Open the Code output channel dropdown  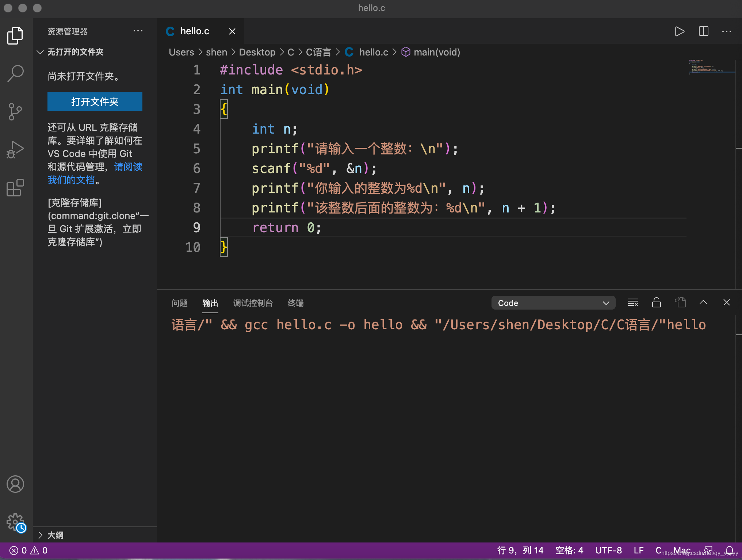[553, 303]
